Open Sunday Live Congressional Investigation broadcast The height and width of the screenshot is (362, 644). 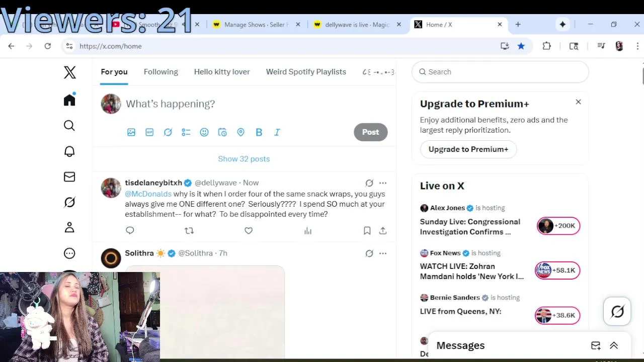coord(470,227)
